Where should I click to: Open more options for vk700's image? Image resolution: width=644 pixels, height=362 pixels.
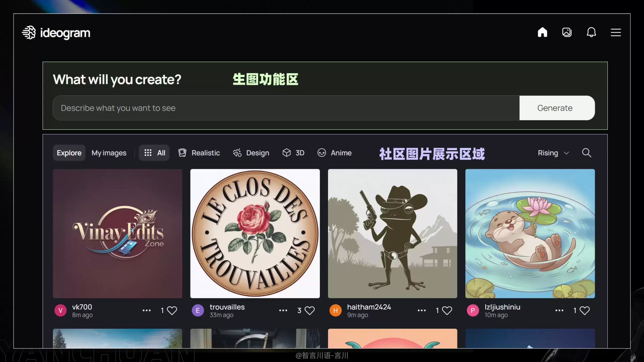pyautogui.click(x=147, y=310)
